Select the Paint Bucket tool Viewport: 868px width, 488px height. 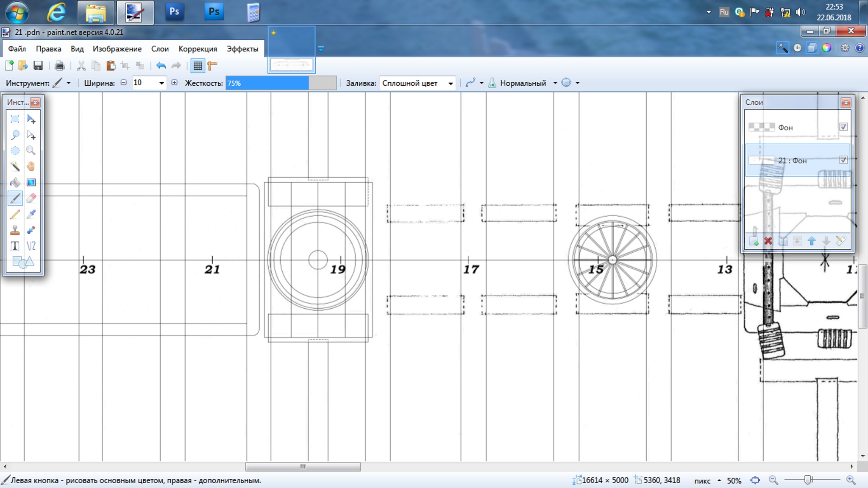tap(15, 182)
